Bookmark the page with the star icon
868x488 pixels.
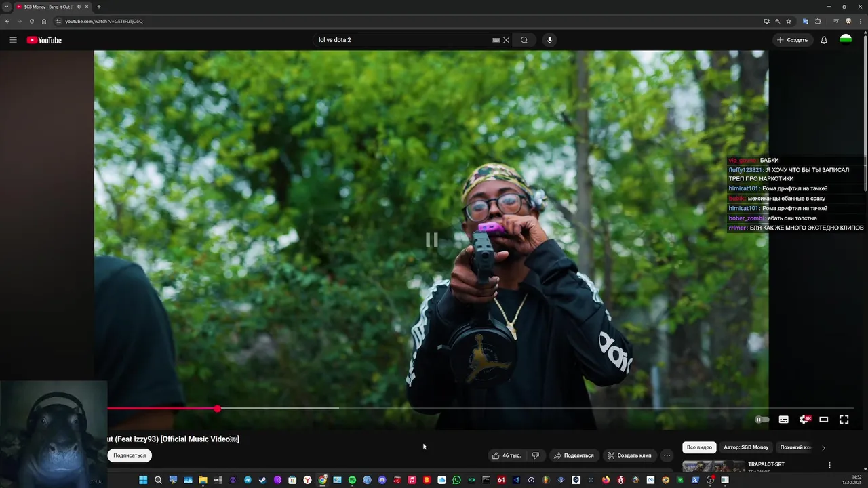[789, 21]
